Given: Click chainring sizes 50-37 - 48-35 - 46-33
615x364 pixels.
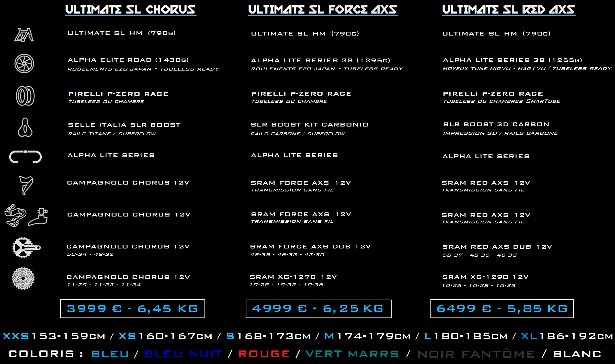Looking at the screenshot, I should pos(480,255).
